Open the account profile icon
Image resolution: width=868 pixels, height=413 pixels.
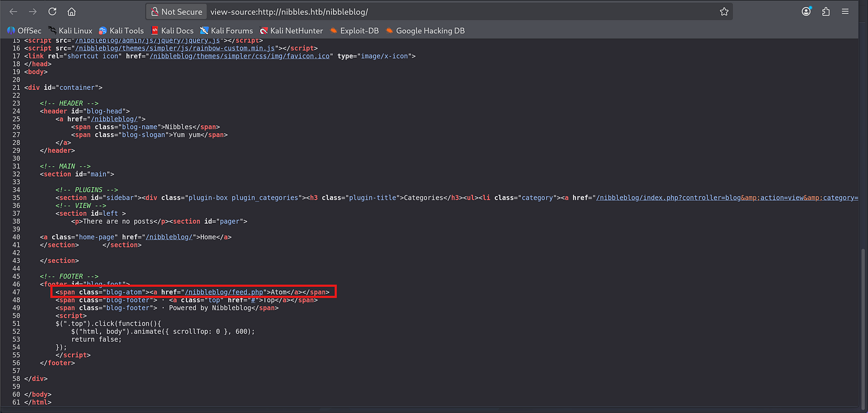coord(806,12)
